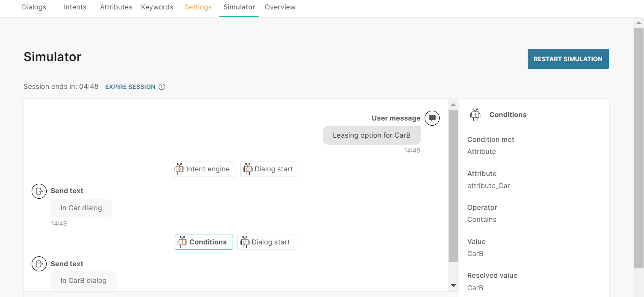Screen dimensions: 644x297
Task: Switch to the Intents tab
Action: 75,7
